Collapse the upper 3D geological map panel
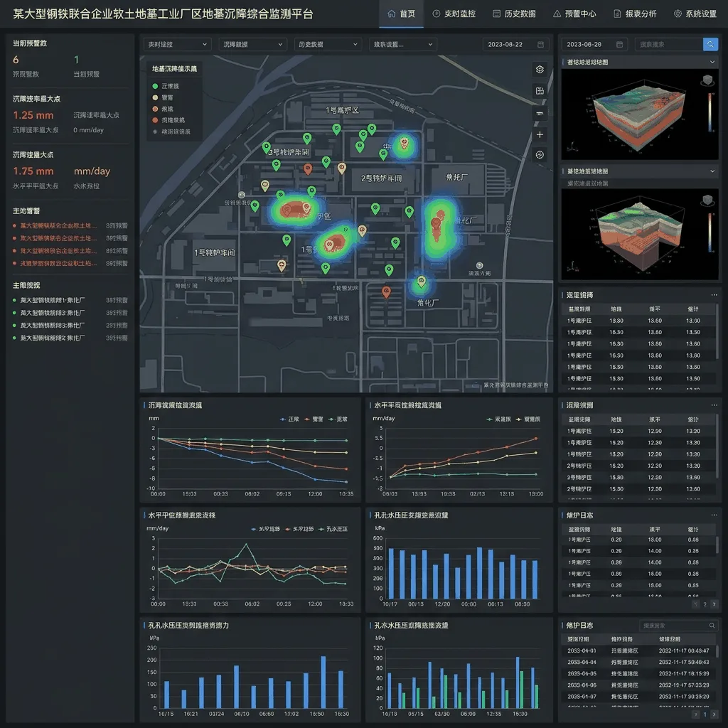 coord(712,62)
